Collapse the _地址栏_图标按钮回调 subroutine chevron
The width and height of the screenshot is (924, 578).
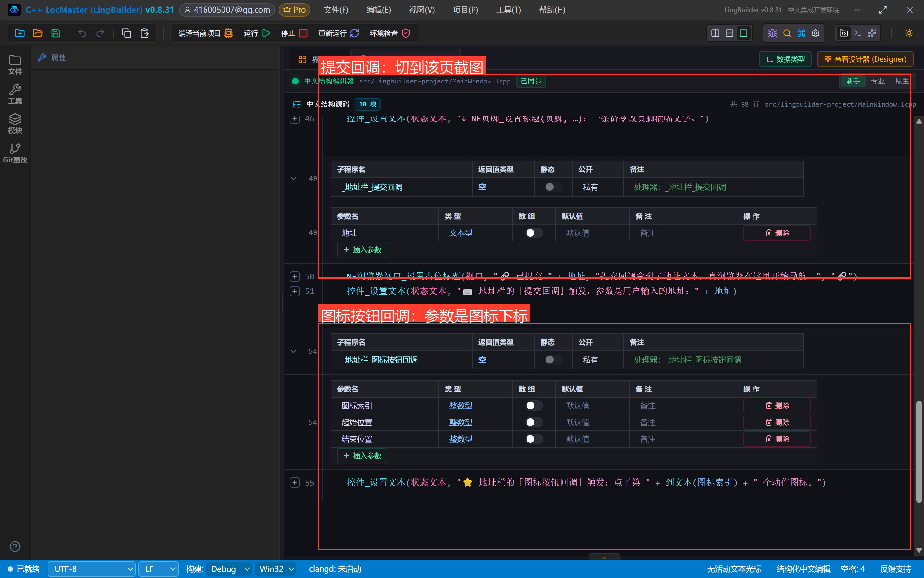tap(293, 351)
